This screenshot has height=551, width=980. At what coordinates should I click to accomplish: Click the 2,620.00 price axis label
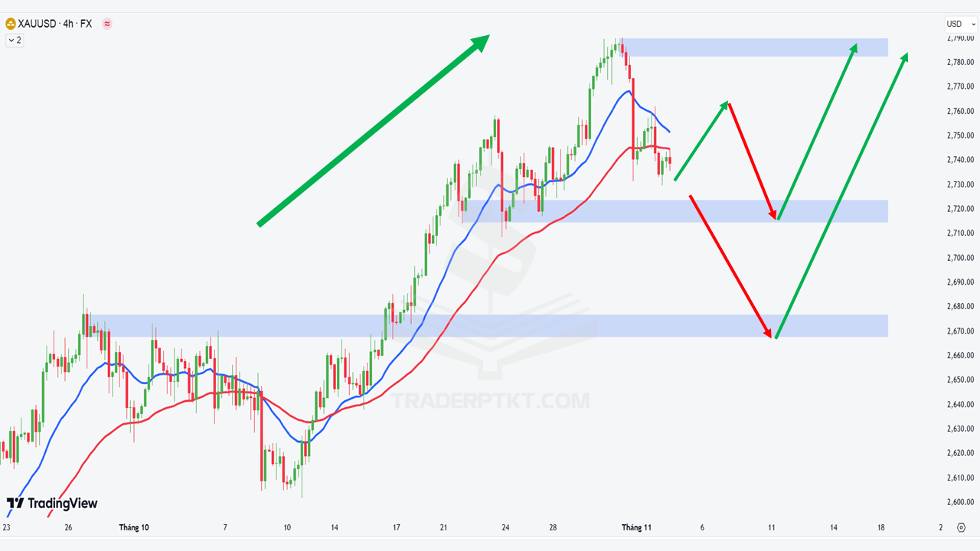[x=960, y=453]
